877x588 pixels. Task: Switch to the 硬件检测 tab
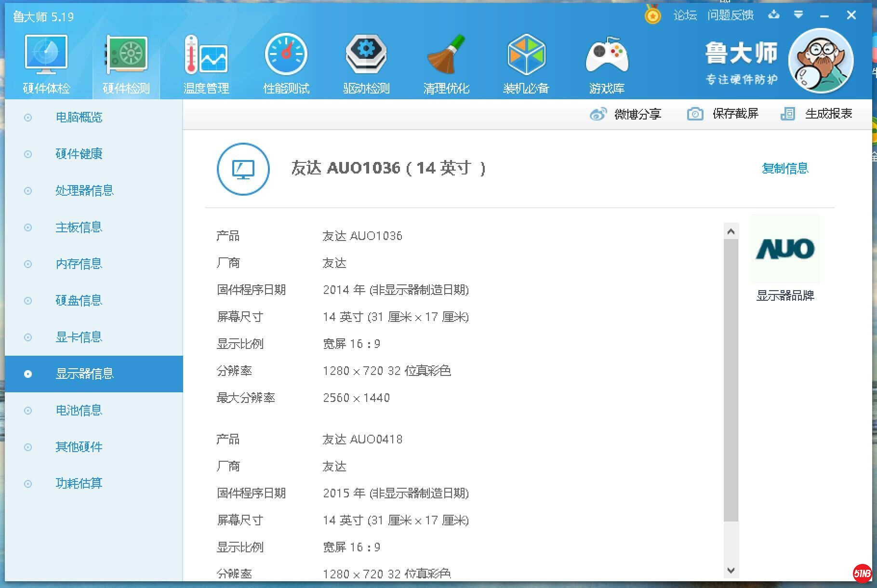126,60
